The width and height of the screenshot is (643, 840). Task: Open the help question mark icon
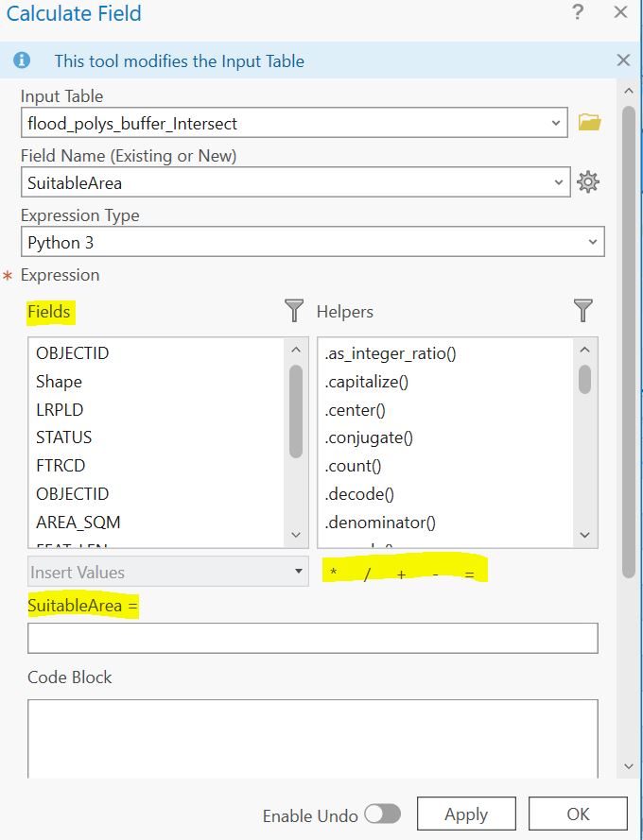pyautogui.click(x=577, y=13)
